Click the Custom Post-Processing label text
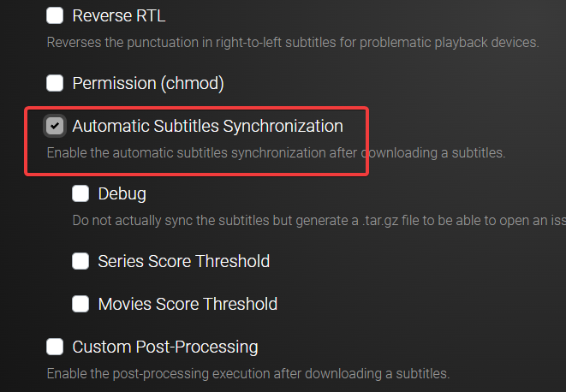The height and width of the screenshot is (392, 566). pyautogui.click(x=165, y=347)
